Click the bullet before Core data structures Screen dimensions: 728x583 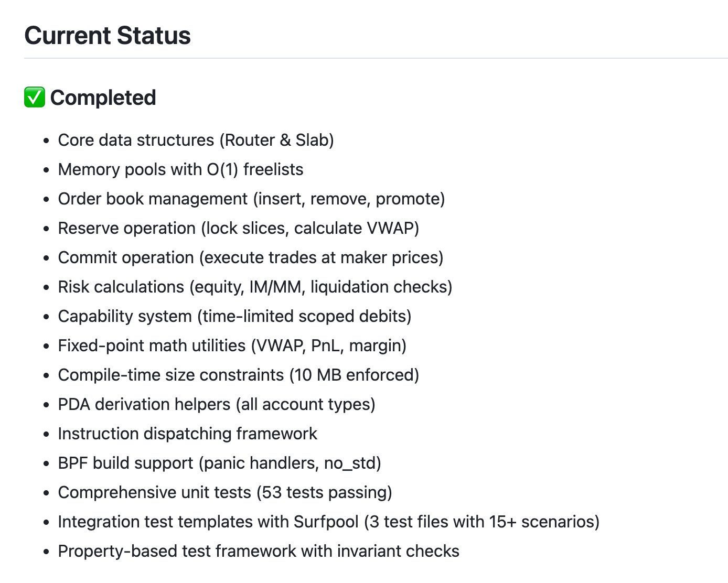(x=47, y=141)
